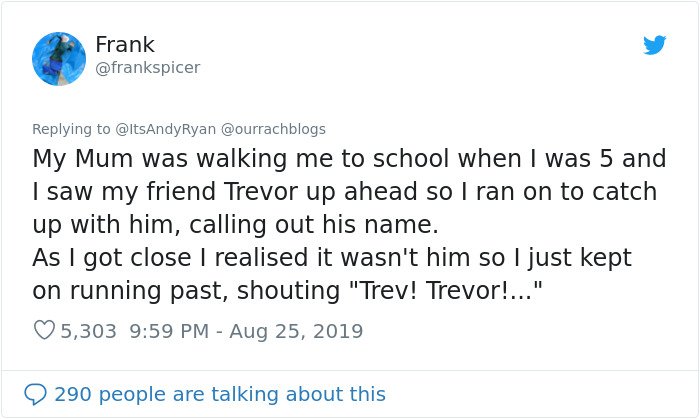Open the @ItsAndyRyan mention
This screenshot has width=700, height=419.
tap(166, 129)
